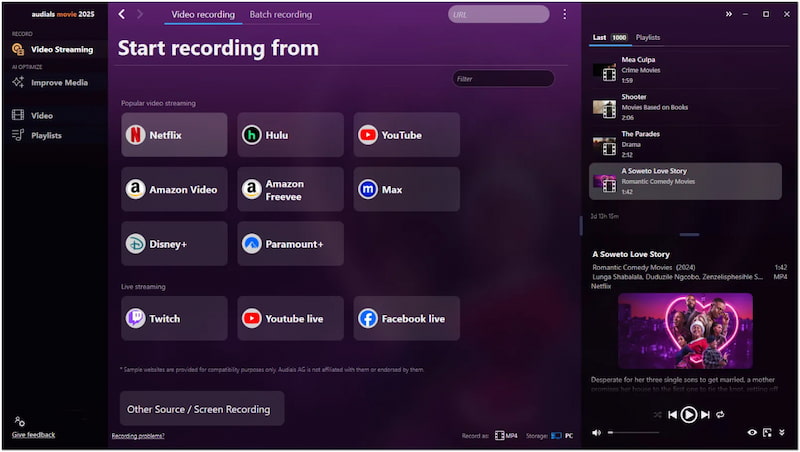Switch to Playlists tab in right panel
Image resolution: width=800 pixels, height=452 pixels.
[648, 37]
